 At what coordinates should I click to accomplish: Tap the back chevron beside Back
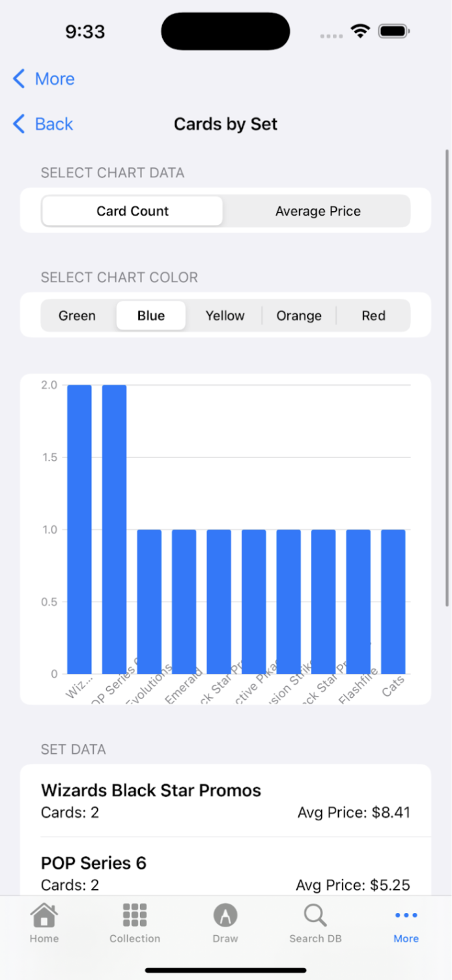[18, 124]
